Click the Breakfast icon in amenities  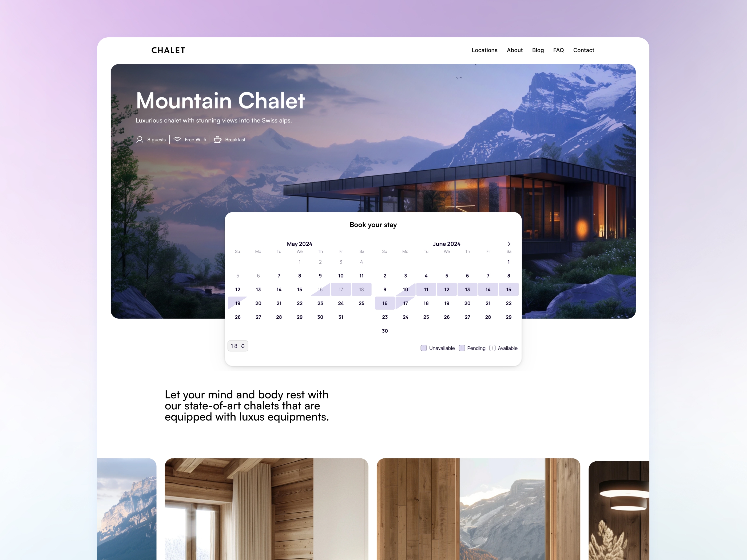tap(217, 139)
